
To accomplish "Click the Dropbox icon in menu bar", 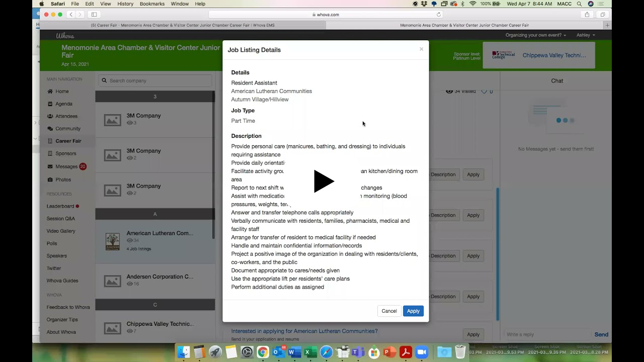I will coord(424,4).
